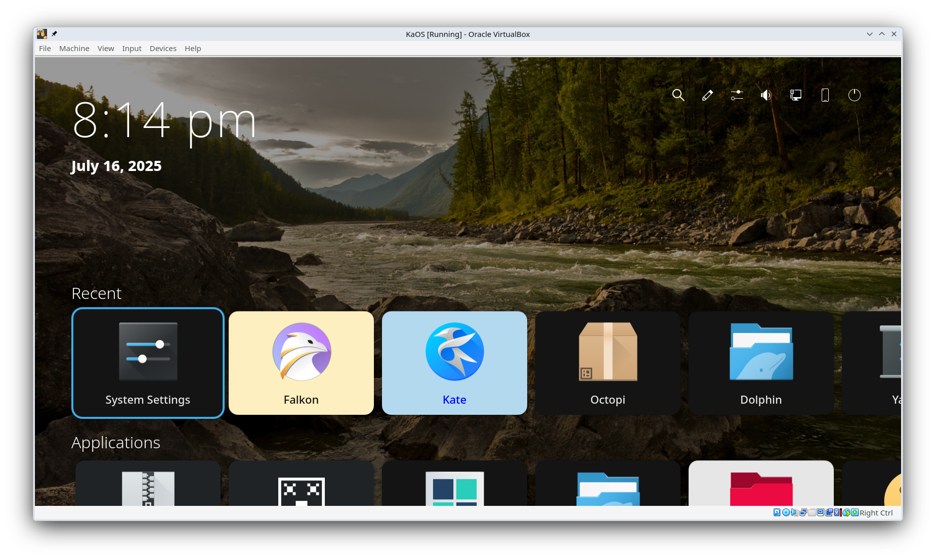The height and width of the screenshot is (560, 936).
Task: Open the Falkon browser tile
Action: [301, 363]
